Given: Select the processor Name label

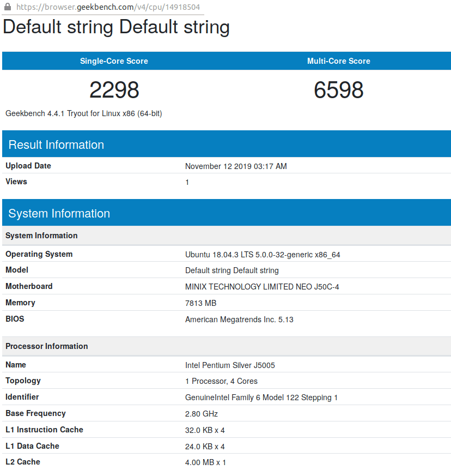Looking at the screenshot, I should coord(16,365).
